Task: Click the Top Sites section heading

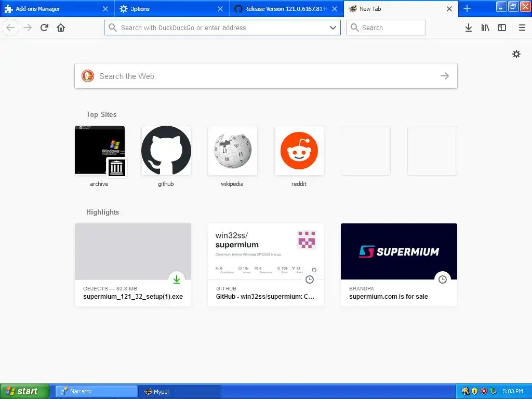Action: pos(101,114)
